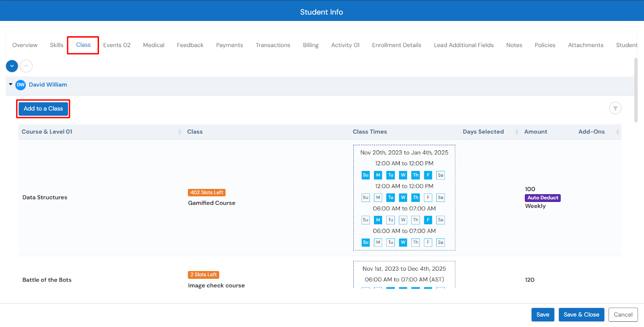Click the 402 Slots Left badge
Screen dimensions: 644x327
coord(206,193)
